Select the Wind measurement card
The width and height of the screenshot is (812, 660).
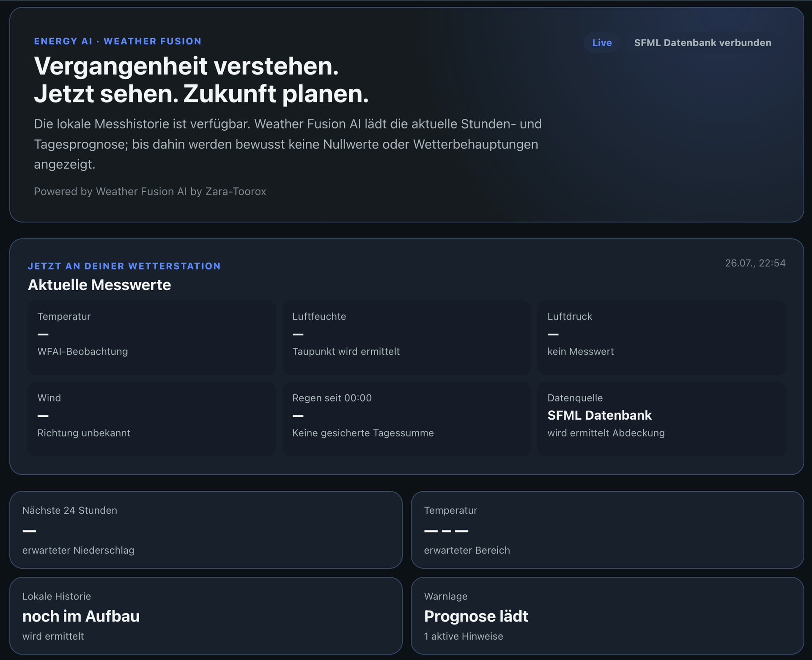point(151,419)
